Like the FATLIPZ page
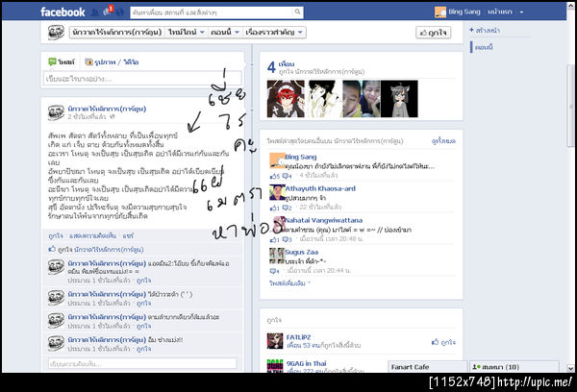The height and width of the screenshot is (392, 577). coord(443,342)
